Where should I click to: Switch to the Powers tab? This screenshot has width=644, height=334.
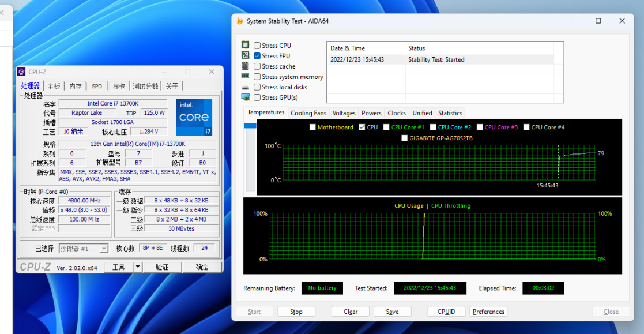point(371,113)
